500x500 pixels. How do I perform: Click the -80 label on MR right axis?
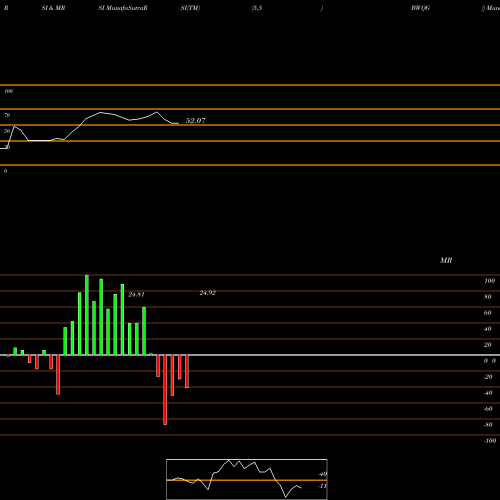click(x=488, y=425)
